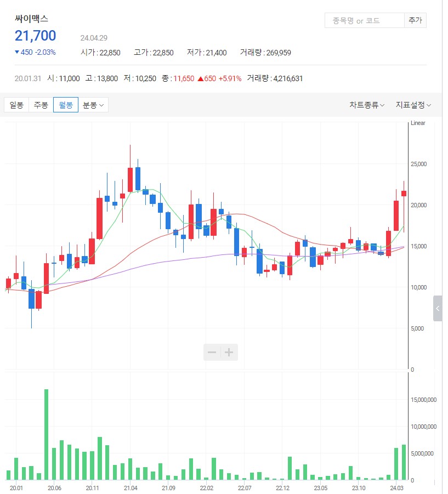Click the tallest green volume bar

(x=47, y=434)
